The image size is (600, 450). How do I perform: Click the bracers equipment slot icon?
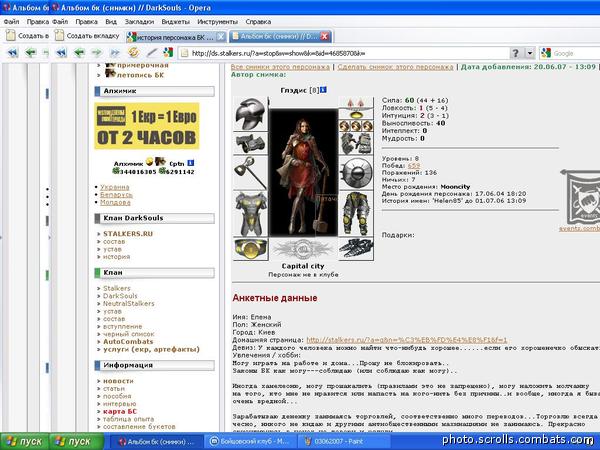pos(251,143)
